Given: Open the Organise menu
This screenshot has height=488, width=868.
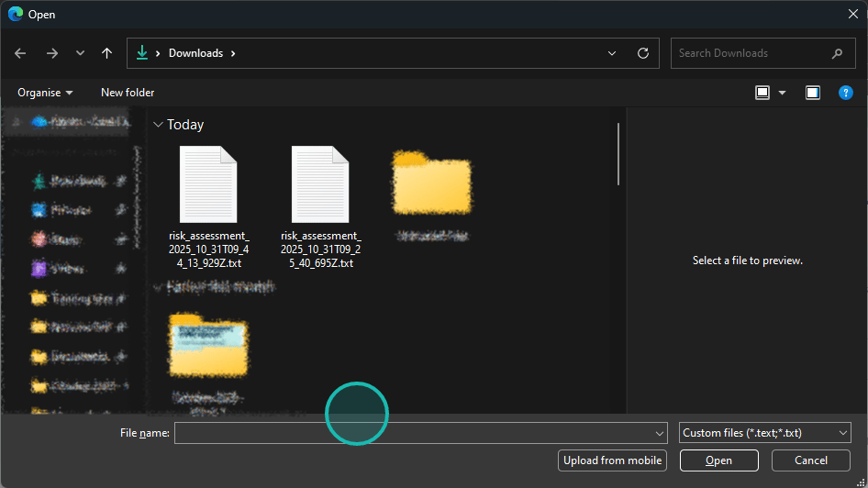Looking at the screenshot, I should click(45, 93).
